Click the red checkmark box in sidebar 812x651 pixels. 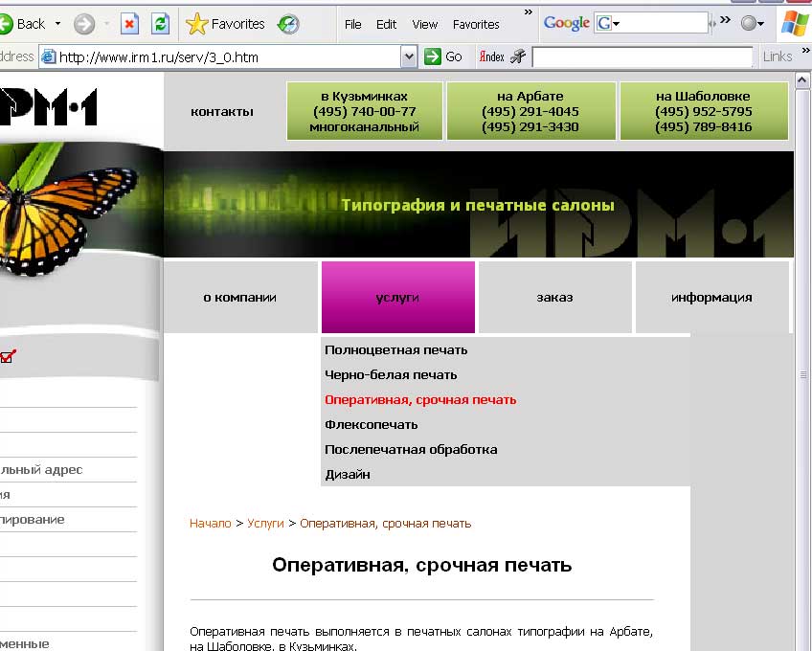click(x=8, y=357)
